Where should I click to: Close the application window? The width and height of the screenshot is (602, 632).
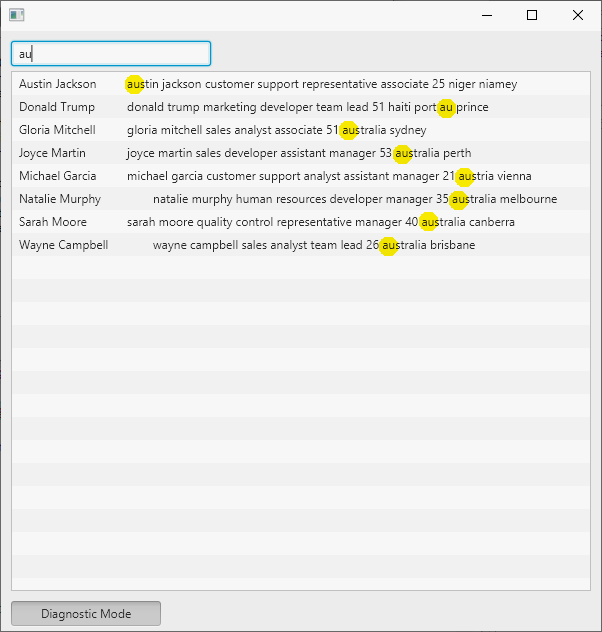tap(578, 15)
